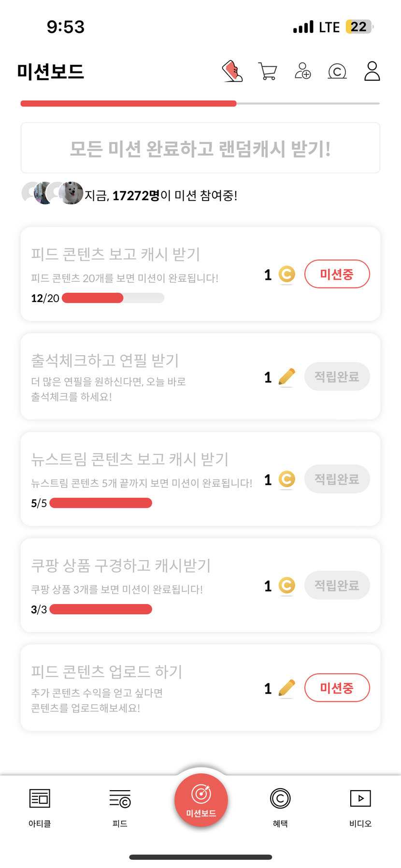This screenshot has width=401, height=868.
Task: Open the shopping cart icon
Action: coord(268,71)
